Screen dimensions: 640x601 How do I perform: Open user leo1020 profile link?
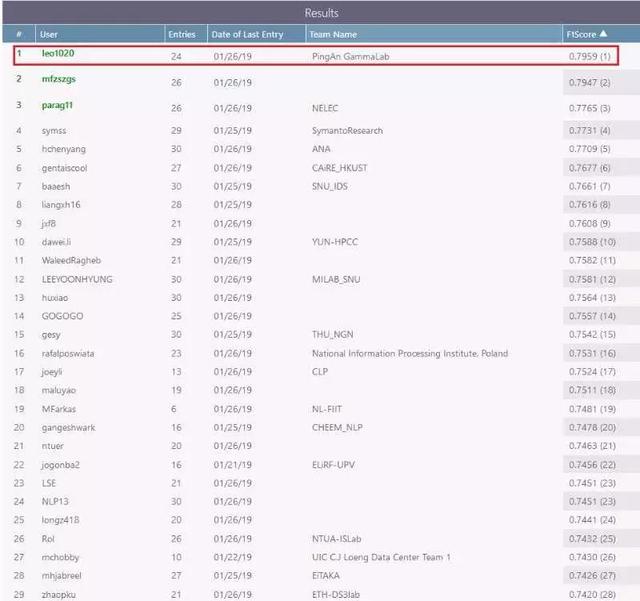click(x=57, y=53)
